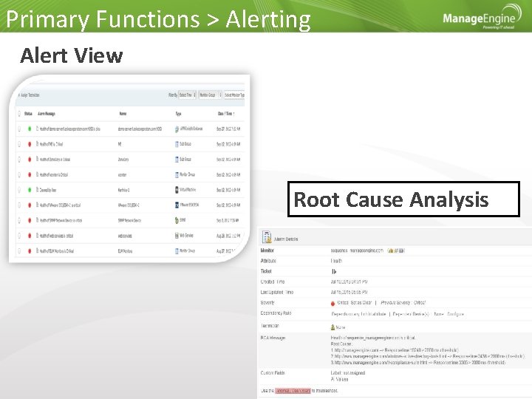Click the document icon in the ME alarm message

[x=38, y=144]
